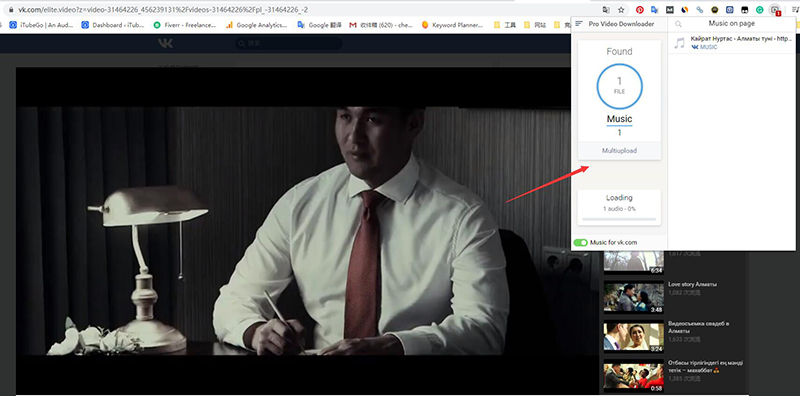The width and height of the screenshot is (800, 396).
Task: Click the site lock icon in the address bar
Action: [11, 10]
